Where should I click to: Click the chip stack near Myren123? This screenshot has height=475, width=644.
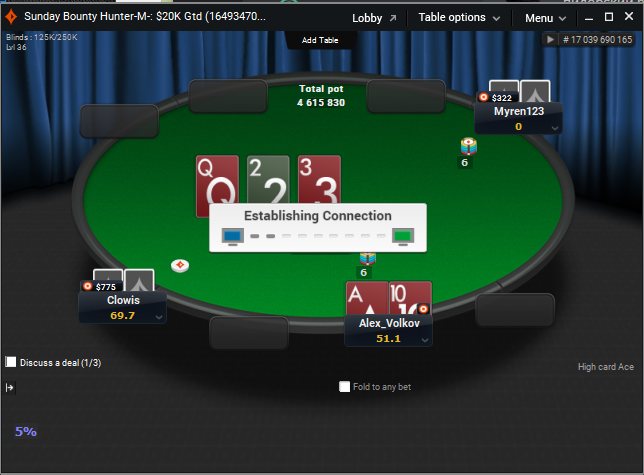point(469,146)
